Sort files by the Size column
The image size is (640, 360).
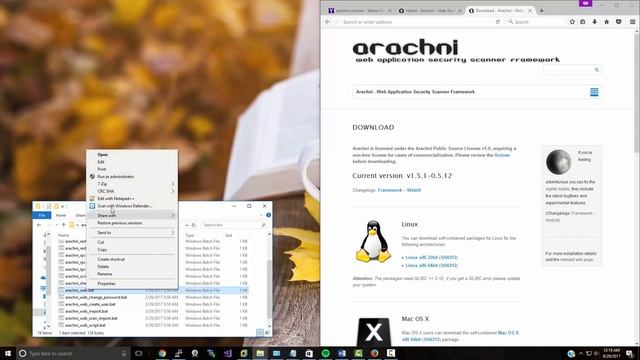click(x=229, y=236)
